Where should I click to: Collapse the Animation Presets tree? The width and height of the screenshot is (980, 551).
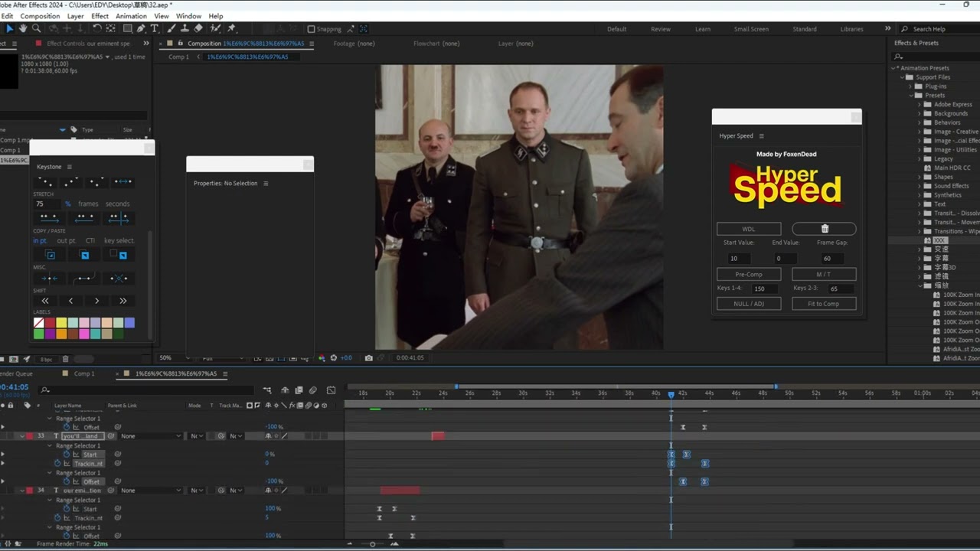(893, 68)
